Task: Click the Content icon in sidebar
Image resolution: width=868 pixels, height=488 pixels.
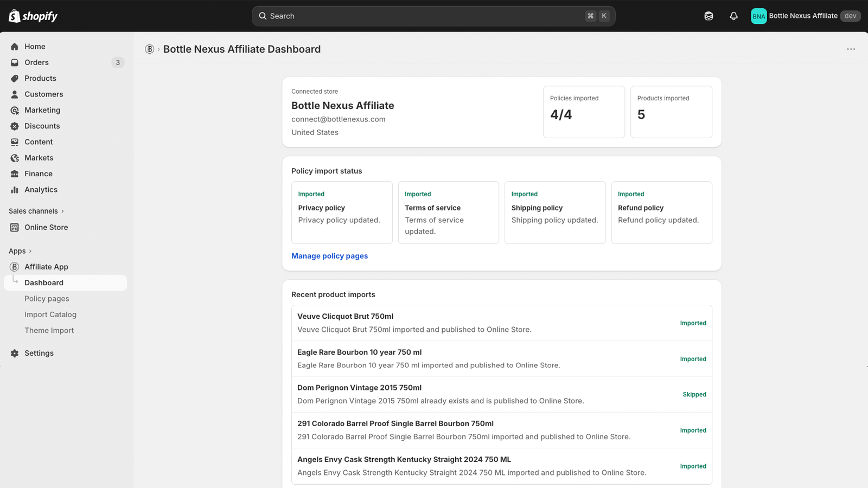Action: (15, 142)
